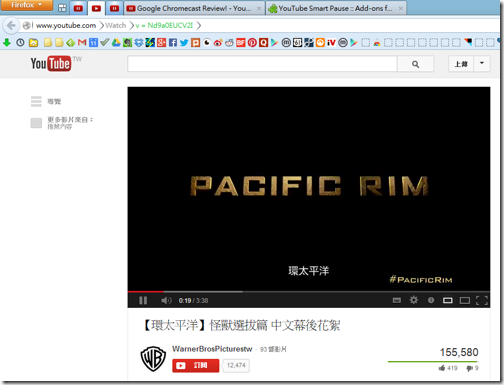The image size is (504, 385).
Task: Open the Firefox application menu
Action: coord(26,5)
